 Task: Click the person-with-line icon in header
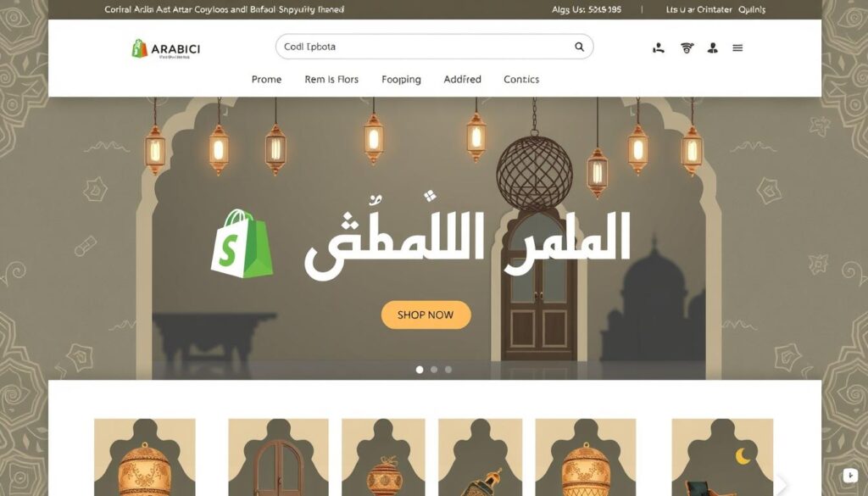tap(658, 48)
